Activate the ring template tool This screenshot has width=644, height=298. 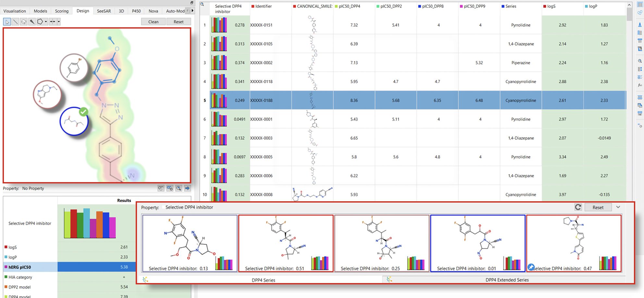40,22
